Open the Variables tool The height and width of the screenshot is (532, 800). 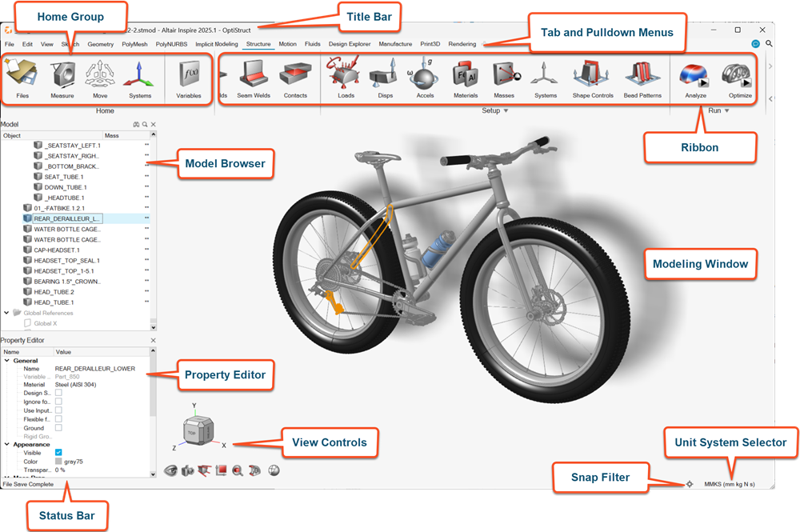click(189, 78)
